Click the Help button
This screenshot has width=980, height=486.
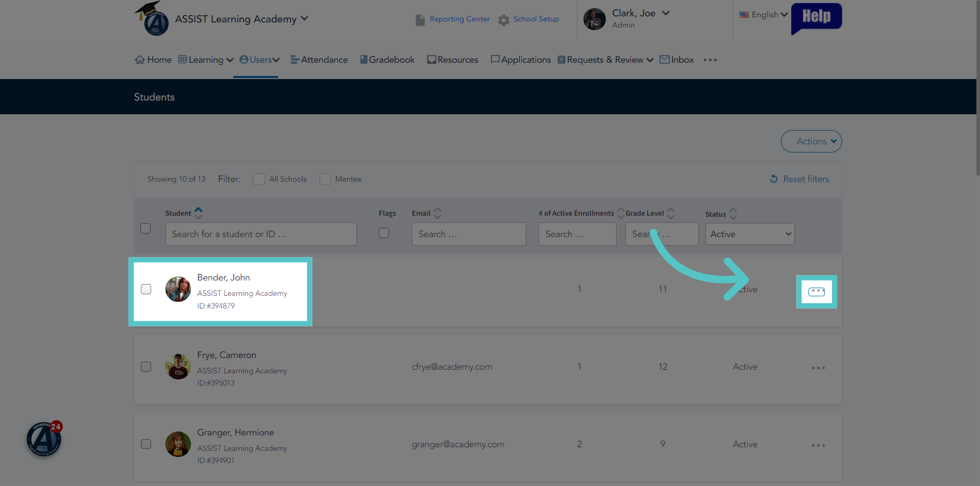pyautogui.click(x=817, y=18)
